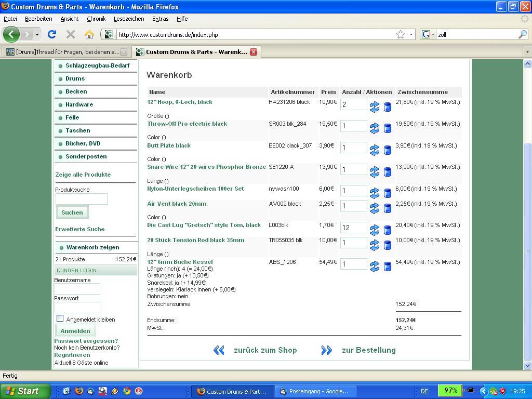Screen dimensions: 532x399
Task: Open the Bücher, DVD category
Action: pos(83,143)
